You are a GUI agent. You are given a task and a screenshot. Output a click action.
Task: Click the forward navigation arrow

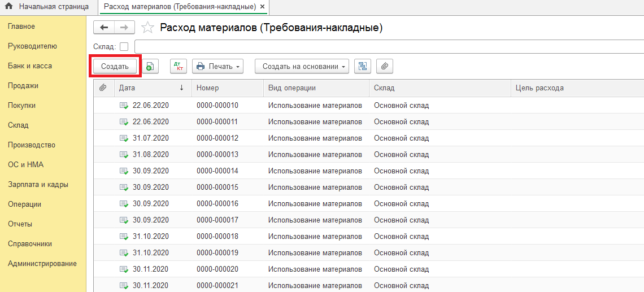click(124, 28)
